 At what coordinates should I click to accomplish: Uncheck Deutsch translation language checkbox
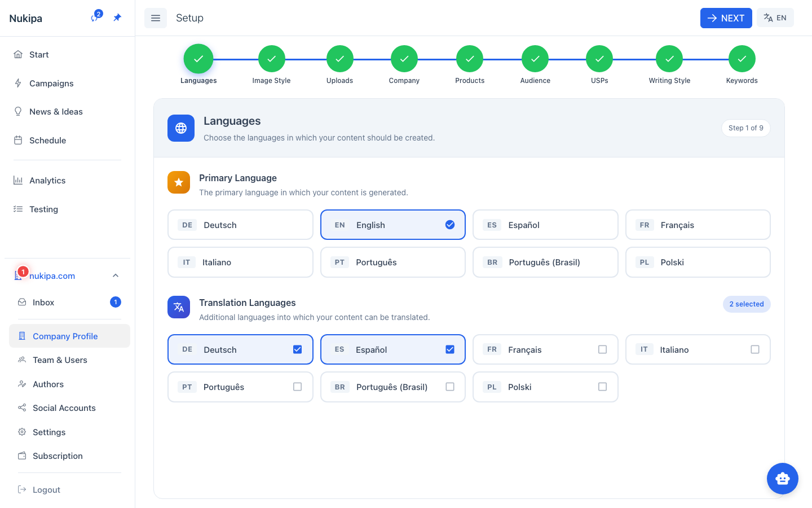(x=297, y=349)
